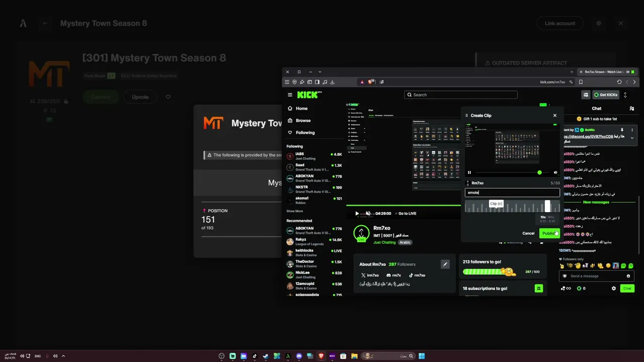Open NickLee channel in Recommended list
The height and width of the screenshot is (362, 644).
click(314, 275)
